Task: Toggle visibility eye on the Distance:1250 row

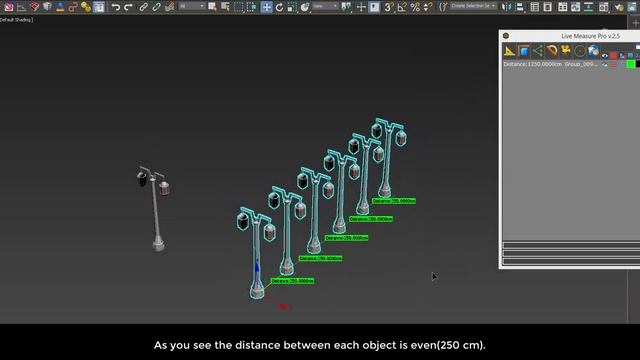Action: tap(604, 64)
